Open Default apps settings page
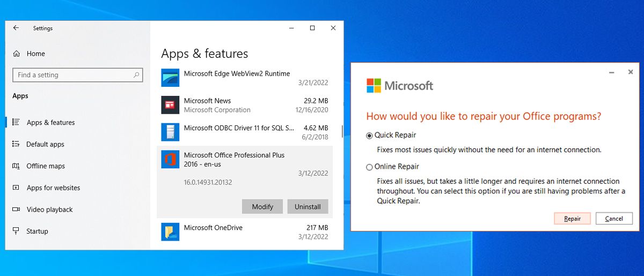 pyautogui.click(x=45, y=144)
